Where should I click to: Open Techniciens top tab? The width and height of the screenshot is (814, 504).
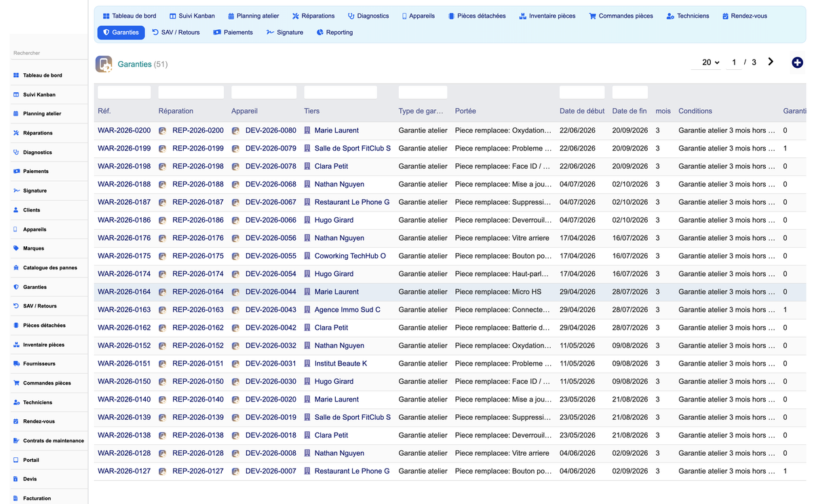(688, 16)
